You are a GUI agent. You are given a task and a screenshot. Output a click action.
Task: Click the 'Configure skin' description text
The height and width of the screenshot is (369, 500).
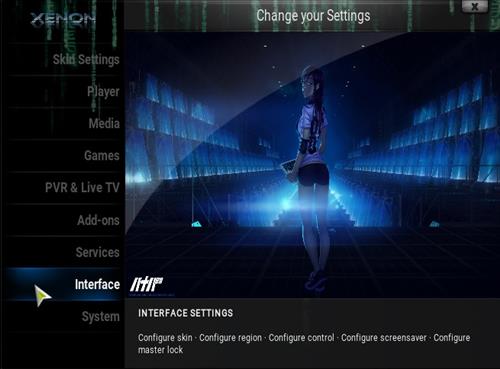(165, 338)
